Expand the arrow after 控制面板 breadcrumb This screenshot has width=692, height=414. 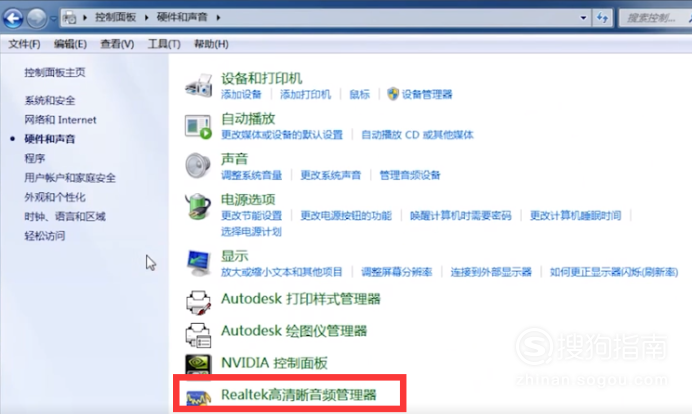[147, 18]
